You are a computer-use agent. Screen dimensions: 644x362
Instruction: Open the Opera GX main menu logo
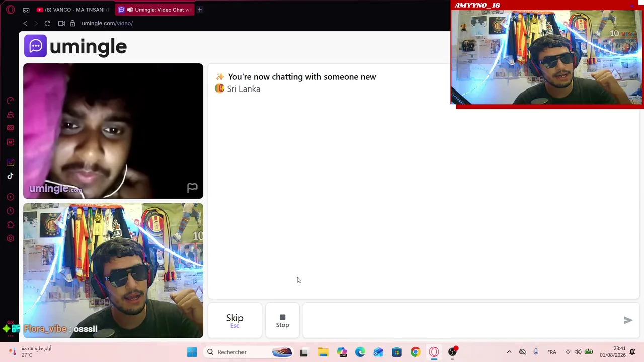pyautogui.click(x=10, y=10)
